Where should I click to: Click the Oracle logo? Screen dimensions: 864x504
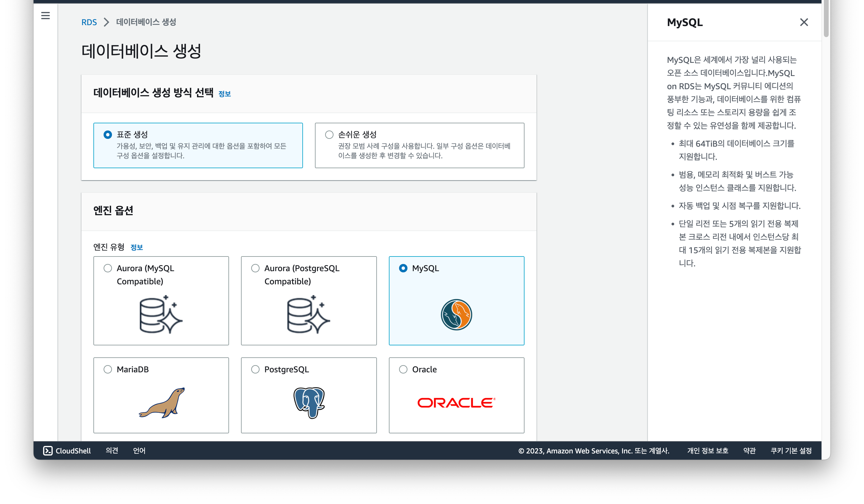pos(456,403)
